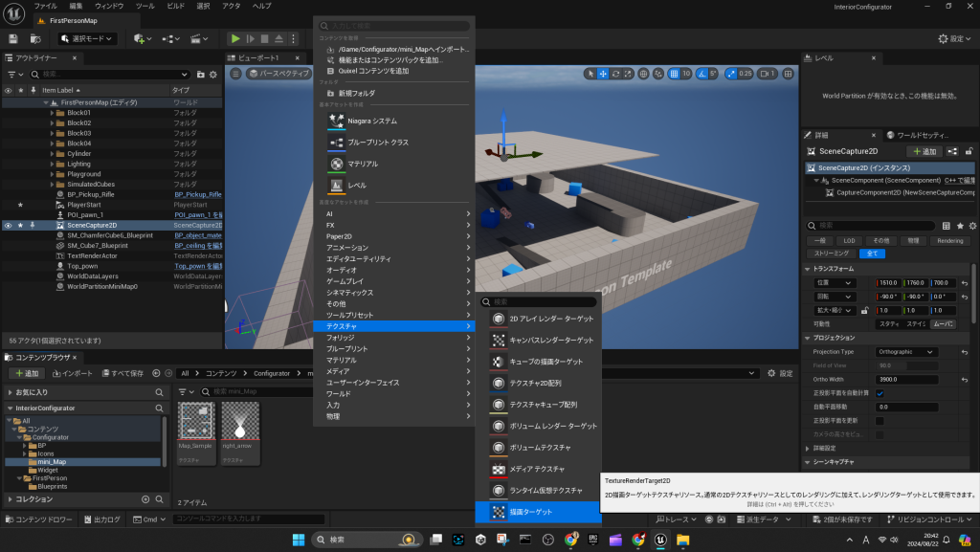Open the Projection Type dropdown
The height and width of the screenshot is (552, 980).
(906, 352)
